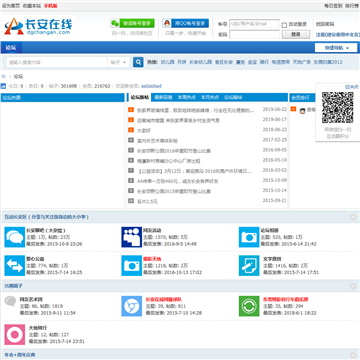Open the blue Chrome-style forum icon
Viewport: 360px width, 360px height.
[132, 306]
